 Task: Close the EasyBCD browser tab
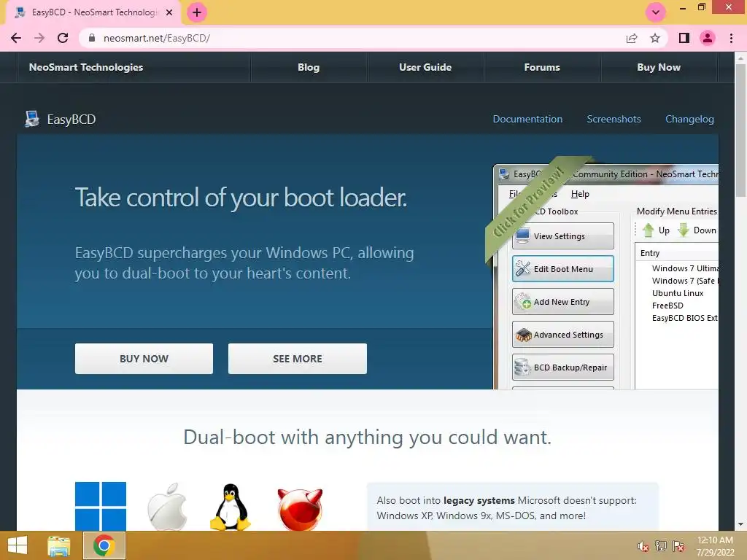click(169, 12)
